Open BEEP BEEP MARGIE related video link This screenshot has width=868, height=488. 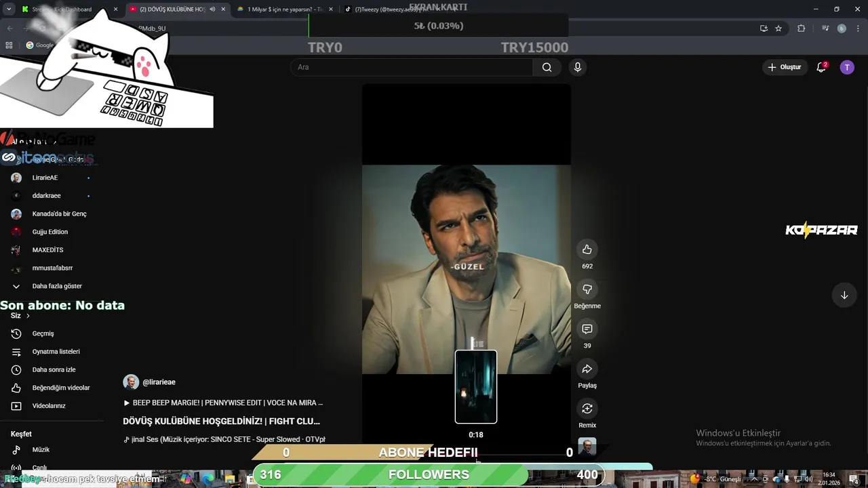pos(223,403)
